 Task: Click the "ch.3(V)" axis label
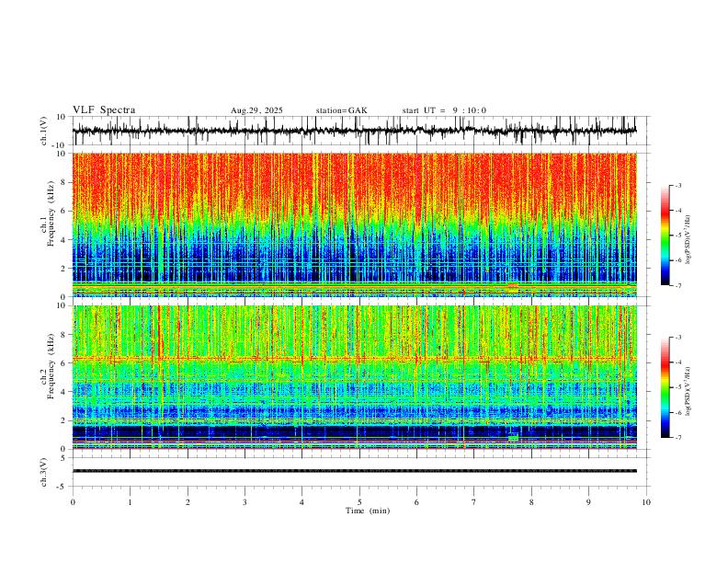coord(44,472)
